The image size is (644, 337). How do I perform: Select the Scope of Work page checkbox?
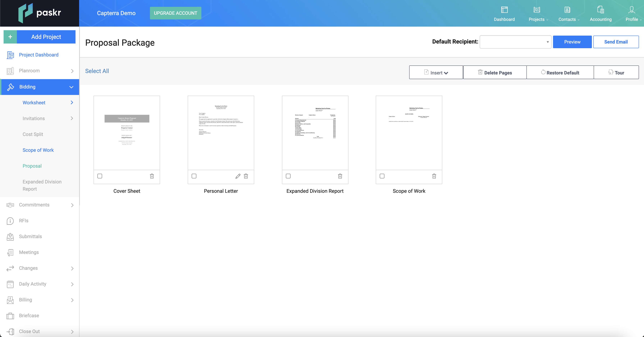(x=382, y=176)
